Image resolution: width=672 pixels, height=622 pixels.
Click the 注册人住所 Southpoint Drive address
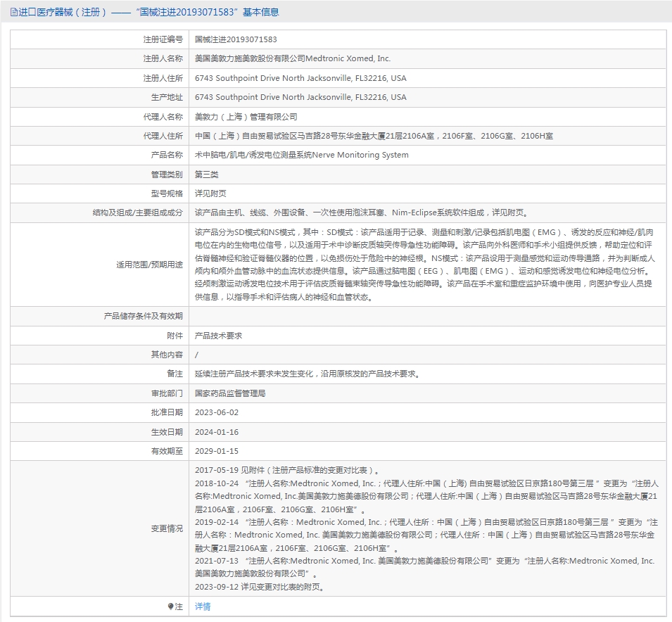coord(300,78)
